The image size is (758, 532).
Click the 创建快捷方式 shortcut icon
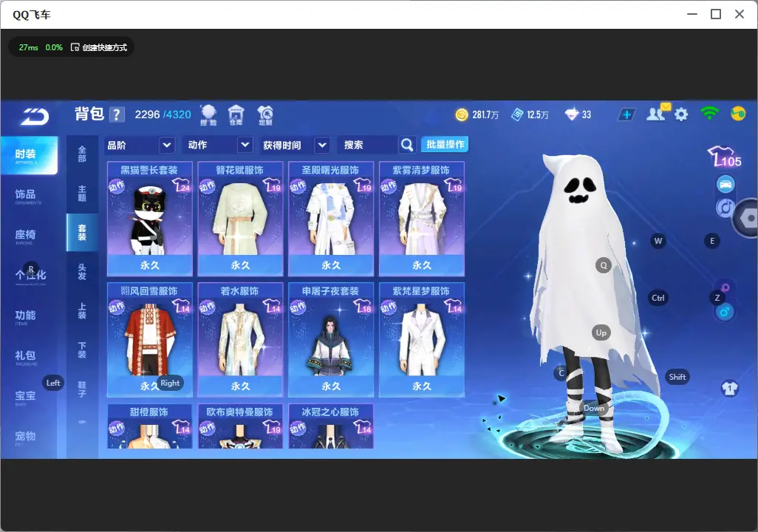pos(75,47)
